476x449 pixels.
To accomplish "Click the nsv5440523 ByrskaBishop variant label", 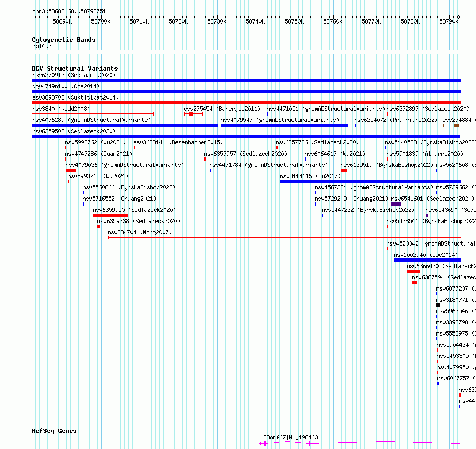I will tap(430, 142).
